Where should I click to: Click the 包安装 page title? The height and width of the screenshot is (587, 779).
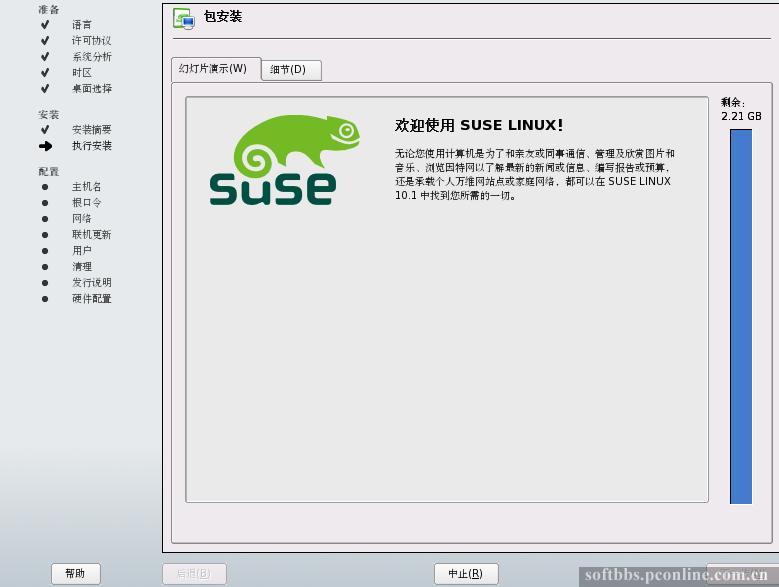223,16
